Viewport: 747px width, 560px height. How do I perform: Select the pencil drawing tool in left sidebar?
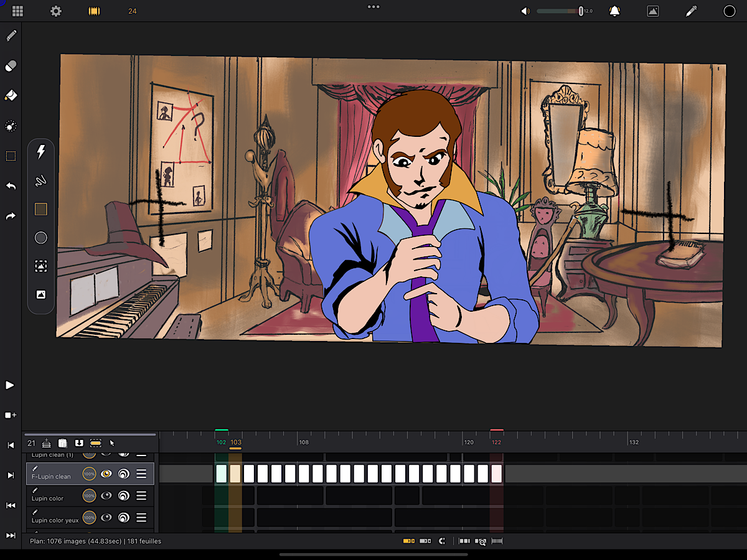[x=11, y=35]
